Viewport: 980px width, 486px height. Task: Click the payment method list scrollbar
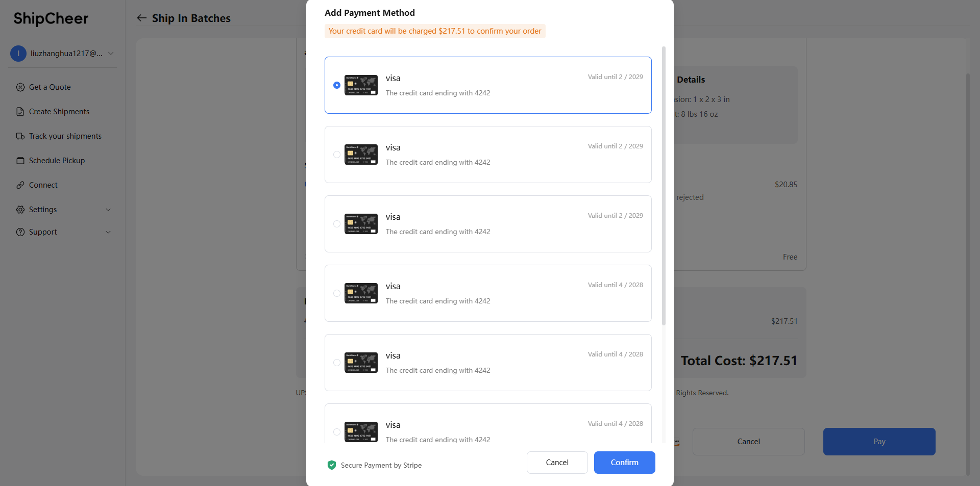coord(664,186)
